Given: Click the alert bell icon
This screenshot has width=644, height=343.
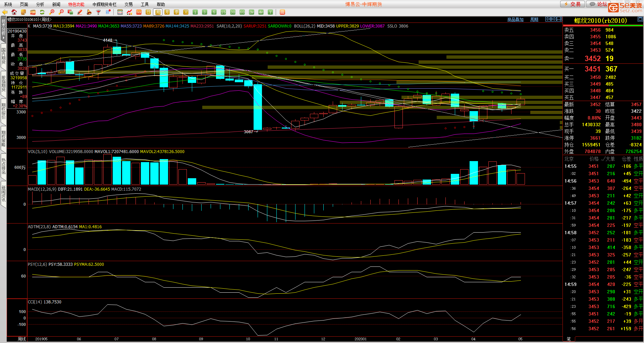Looking at the screenshot, I should [x=89, y=12].
